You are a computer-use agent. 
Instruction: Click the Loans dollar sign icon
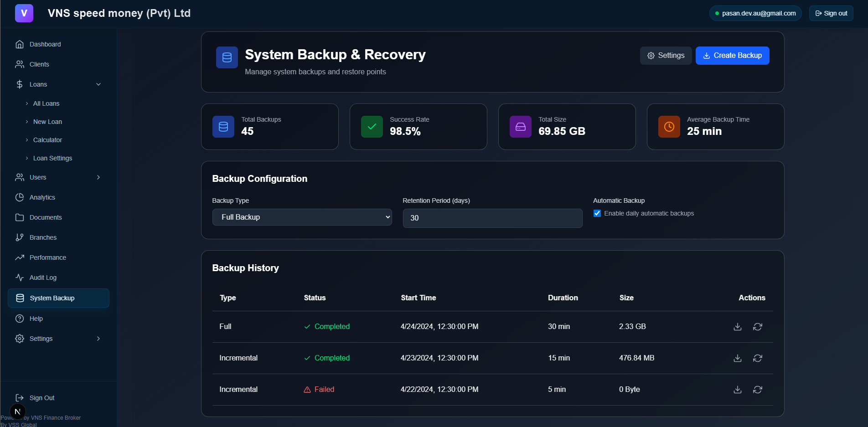20,84
